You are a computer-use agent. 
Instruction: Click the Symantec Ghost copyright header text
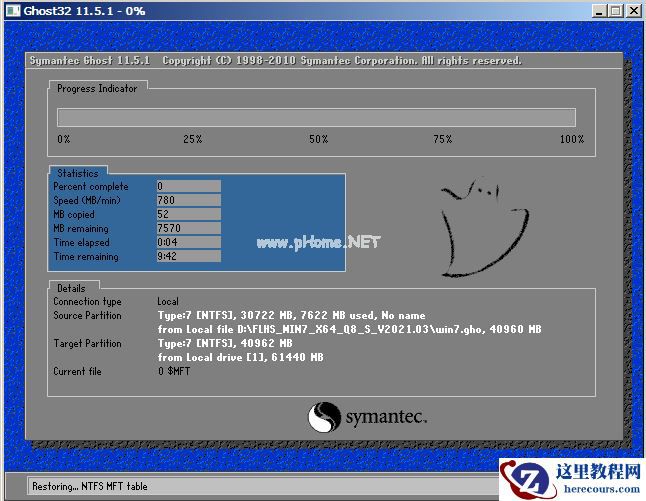click(276, 61)
